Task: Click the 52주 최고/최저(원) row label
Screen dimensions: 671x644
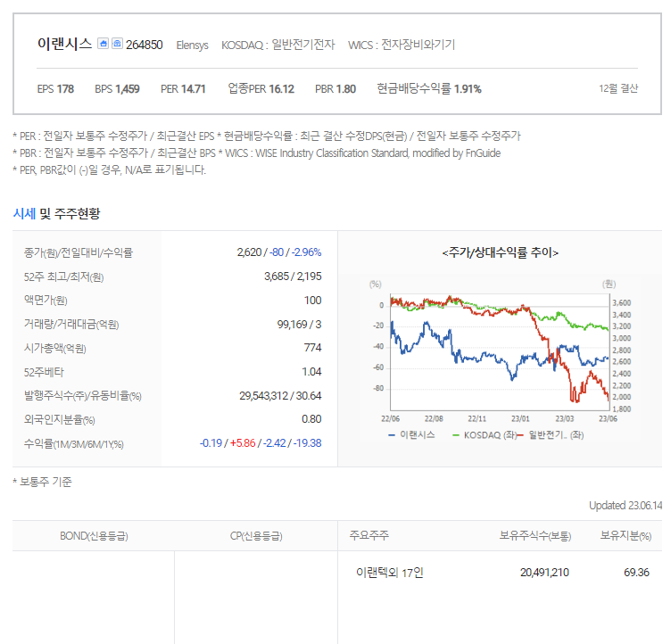Action: coord(63,277)
